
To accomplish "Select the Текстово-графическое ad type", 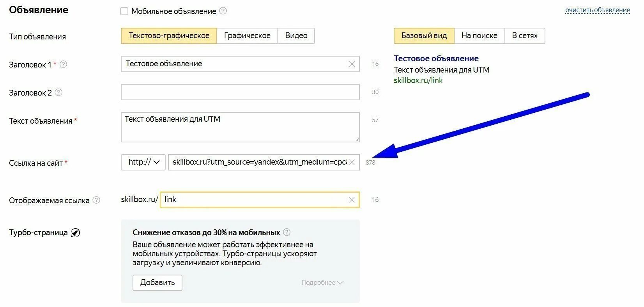I will point(169,36).
